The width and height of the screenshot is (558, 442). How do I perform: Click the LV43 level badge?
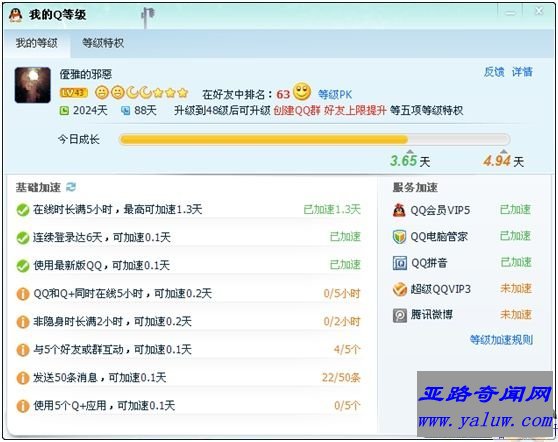[x=74, y=93]
